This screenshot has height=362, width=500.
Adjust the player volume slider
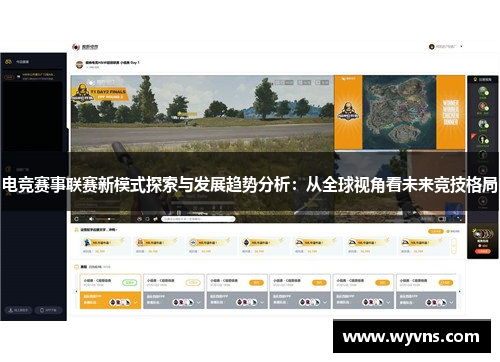[x=105, y=219]
